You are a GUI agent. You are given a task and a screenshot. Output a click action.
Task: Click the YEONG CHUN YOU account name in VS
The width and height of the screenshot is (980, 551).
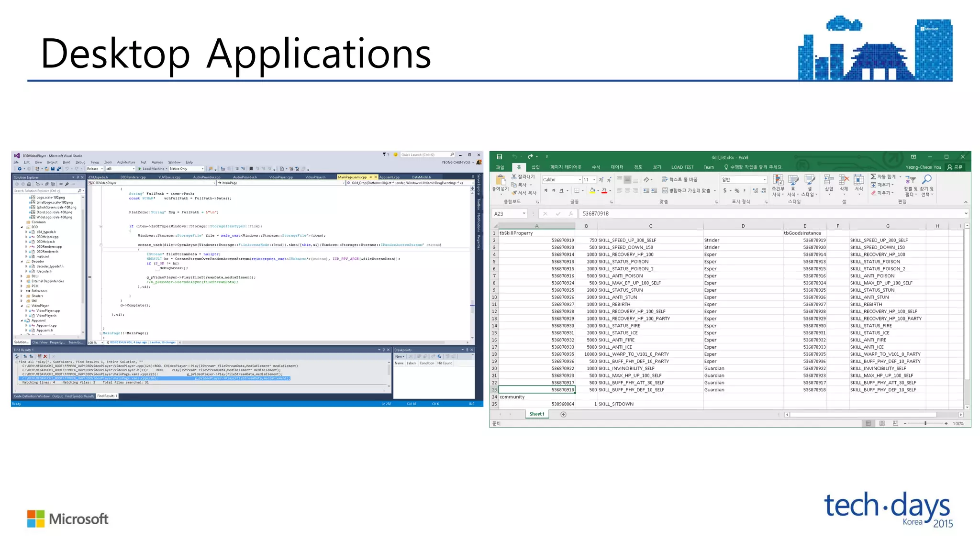(456, 162)
